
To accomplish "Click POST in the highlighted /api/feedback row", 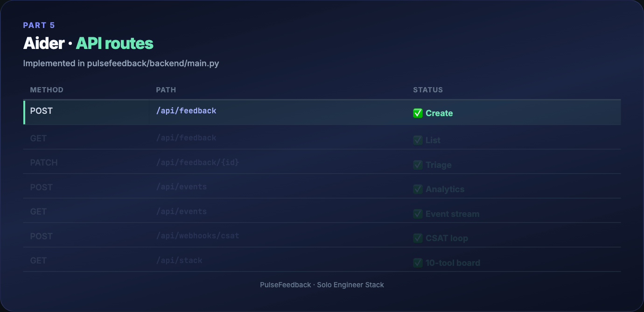I will pyautogui.click(x=42, y=111).
